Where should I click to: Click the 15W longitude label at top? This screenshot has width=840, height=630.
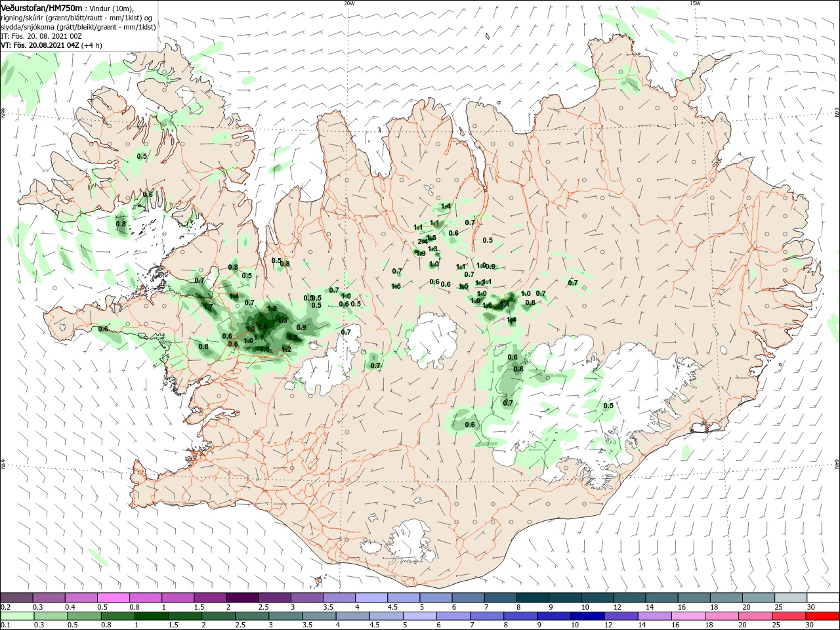tap(695, 3)
